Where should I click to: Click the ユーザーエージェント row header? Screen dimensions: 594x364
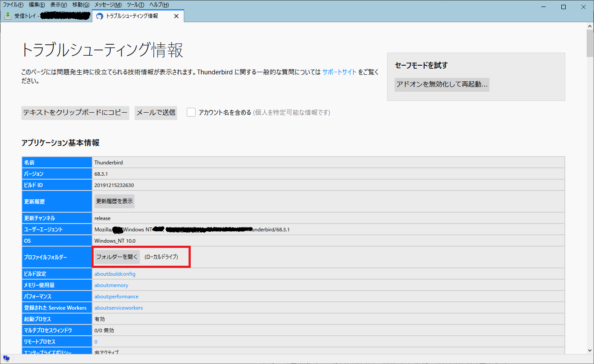click(x=57, y=230)
